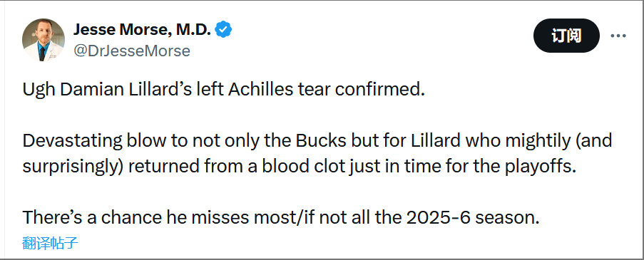Click the 翻译帖子 translate post link
Image resolution: width=644 pixels, height=260 pixels.
click(50, 243)
